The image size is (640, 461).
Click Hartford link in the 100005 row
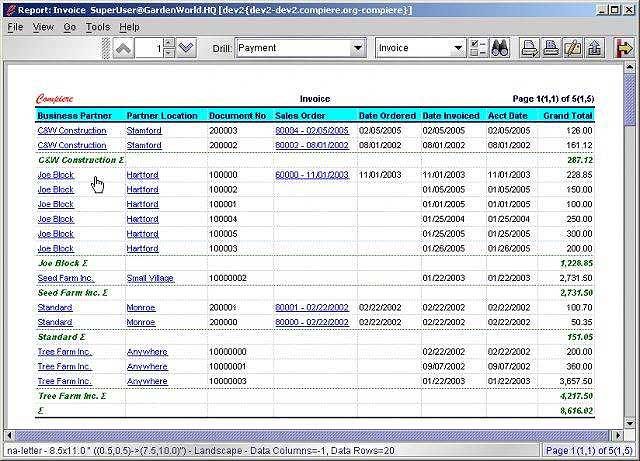click(142, 234)
